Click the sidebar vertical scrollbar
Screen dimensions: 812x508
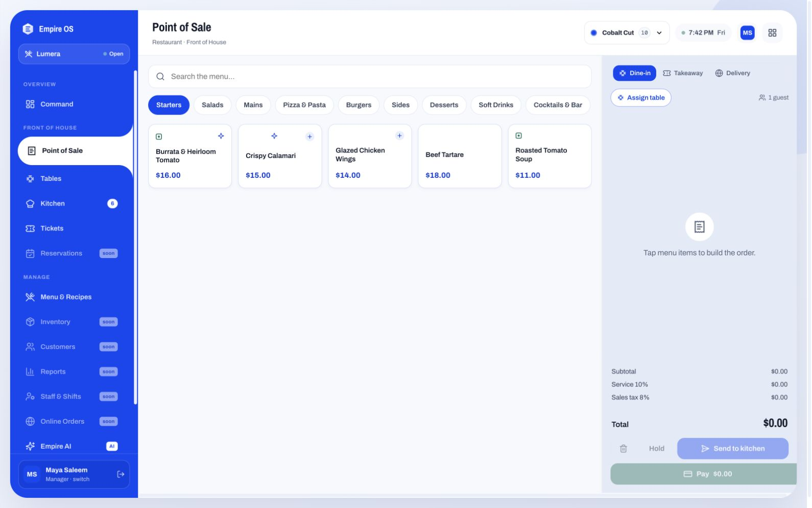point(135,237)
